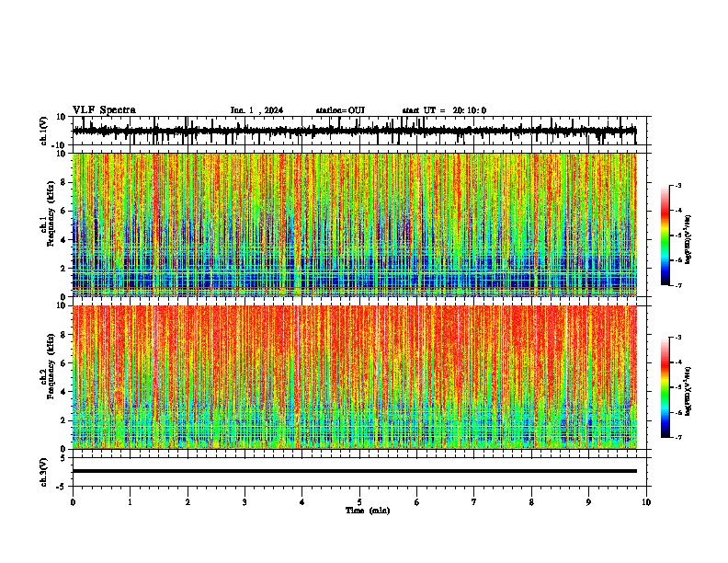
Task: Click the 'ch.1(V)' axis label at top
Action: coord(44,131)
